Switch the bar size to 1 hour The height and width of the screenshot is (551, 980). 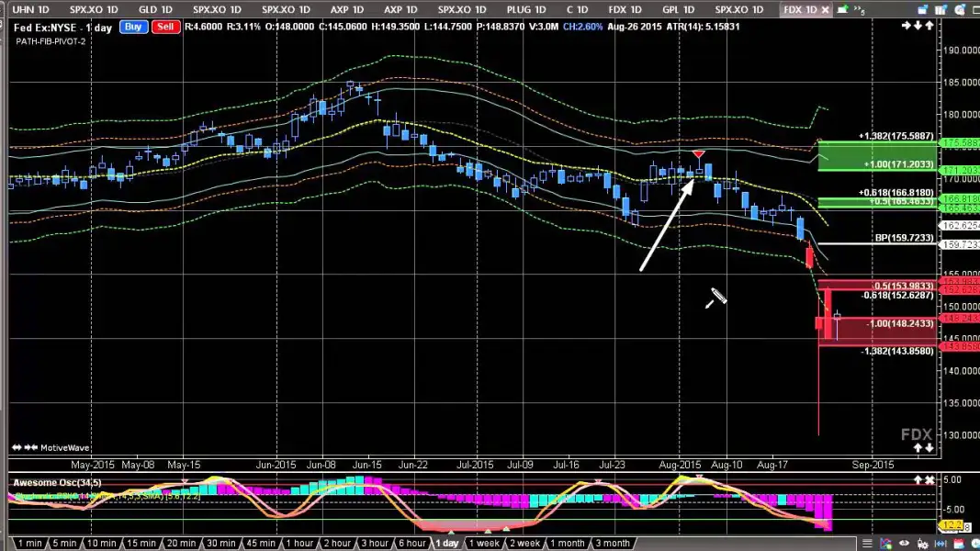pos(299,543)
